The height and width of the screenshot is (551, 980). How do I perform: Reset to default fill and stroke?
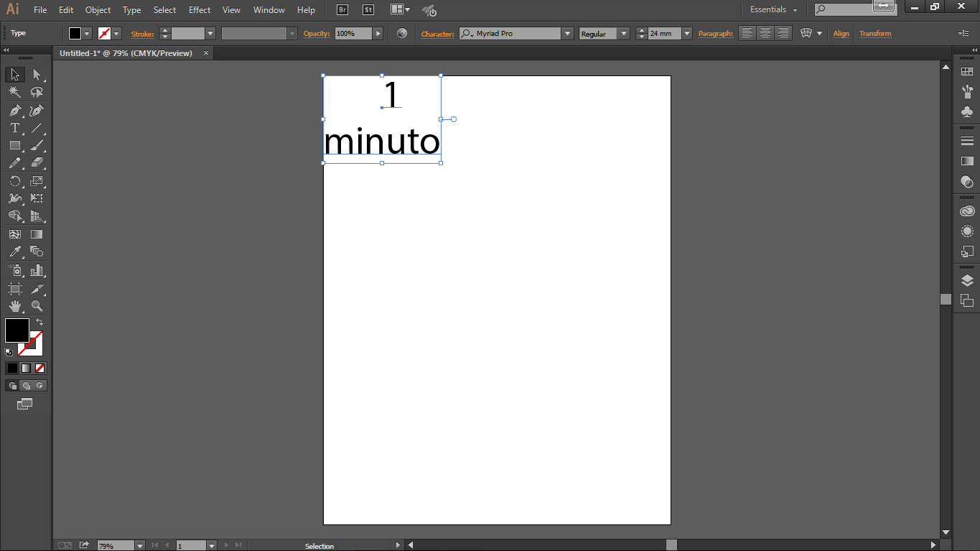[x=9, y=352]
